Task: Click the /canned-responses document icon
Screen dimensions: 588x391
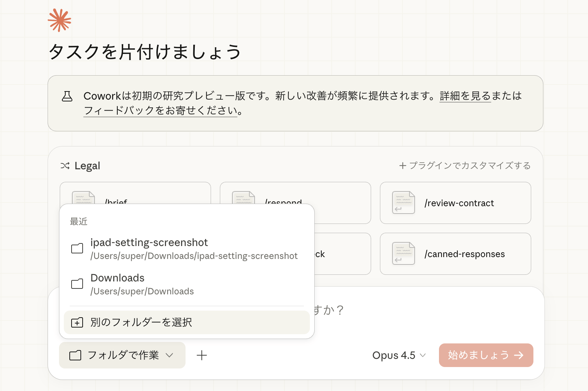Action: pos(403,253)
